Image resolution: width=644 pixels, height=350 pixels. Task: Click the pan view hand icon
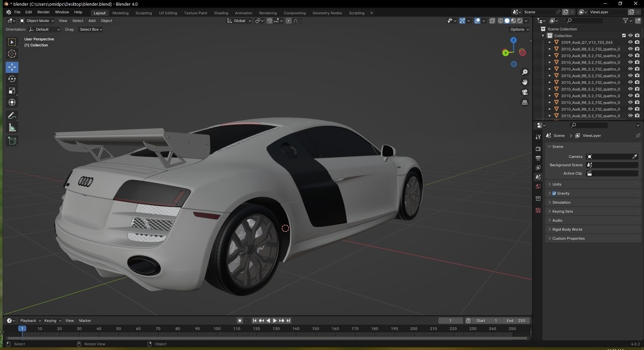[525, 82]
